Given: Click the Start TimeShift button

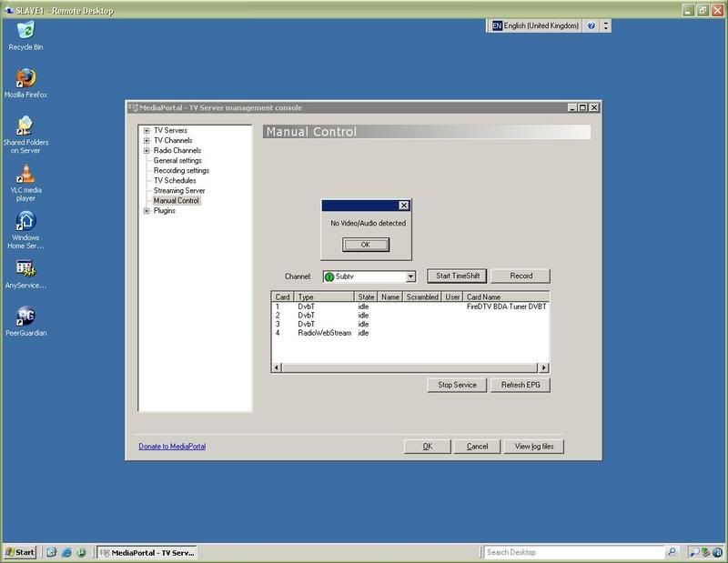Looking at the screenshot, I should (x=458, y=276).
